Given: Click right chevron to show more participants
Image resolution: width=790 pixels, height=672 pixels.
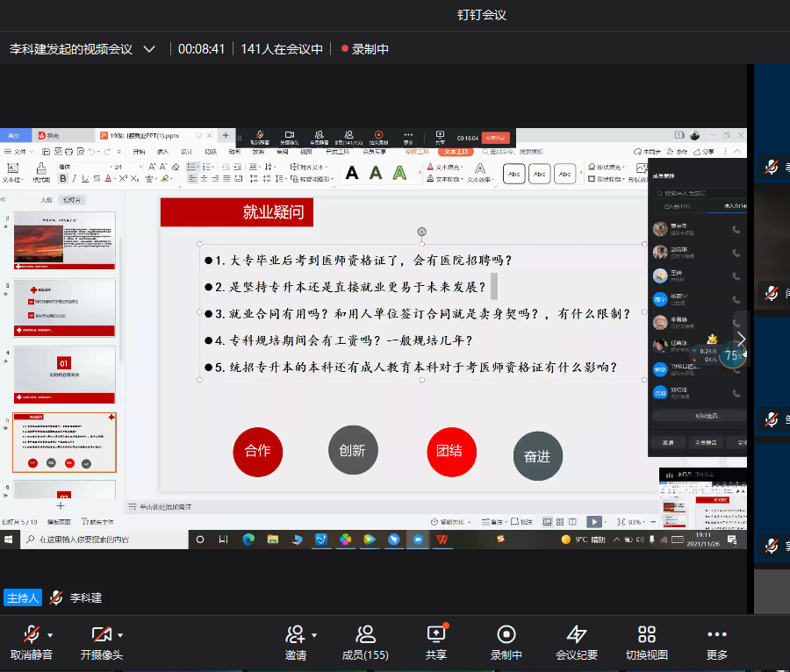Looking at the screenshot, I should pos(741,340).
